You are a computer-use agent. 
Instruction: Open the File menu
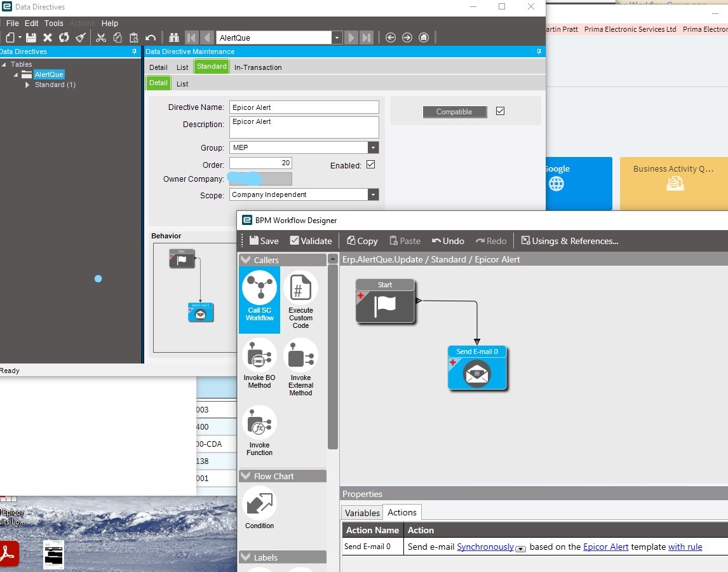click(13, 24)
